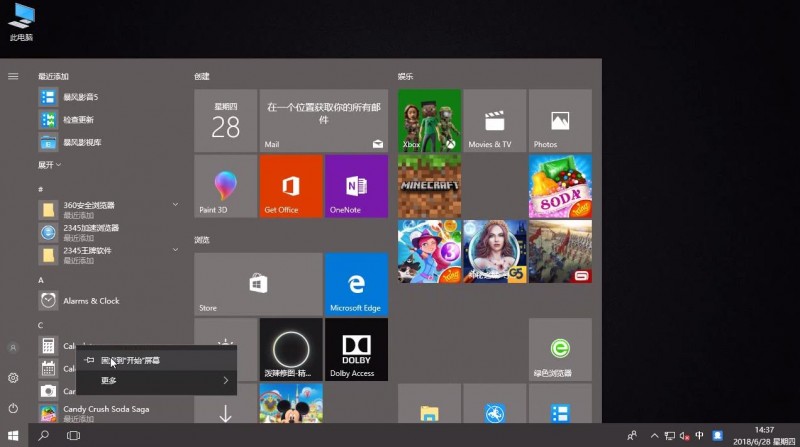
Task: Click the Windows Start button
Action: [13, 435]
